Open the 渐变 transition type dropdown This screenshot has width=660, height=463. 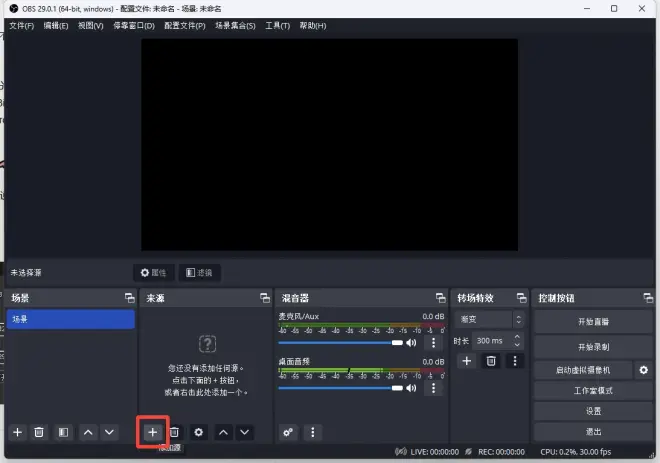490,320
